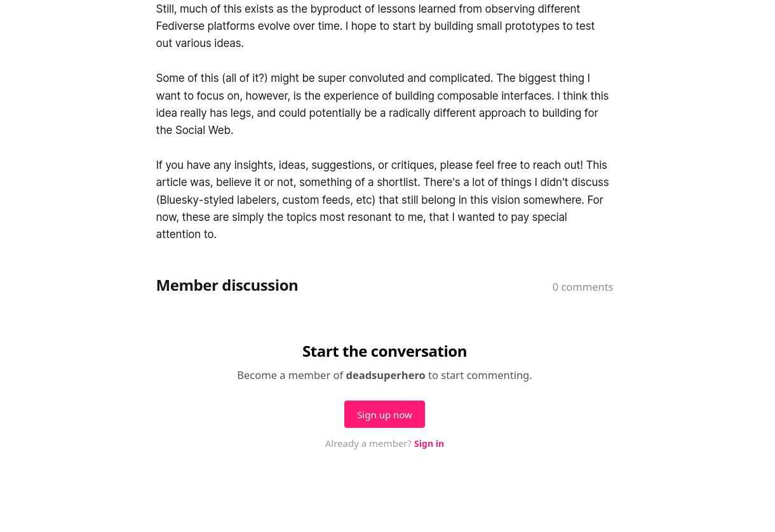Viewport: 775px width, 532px height.
Task: Click the words 'reach out!'
Action: coord(558,165)
